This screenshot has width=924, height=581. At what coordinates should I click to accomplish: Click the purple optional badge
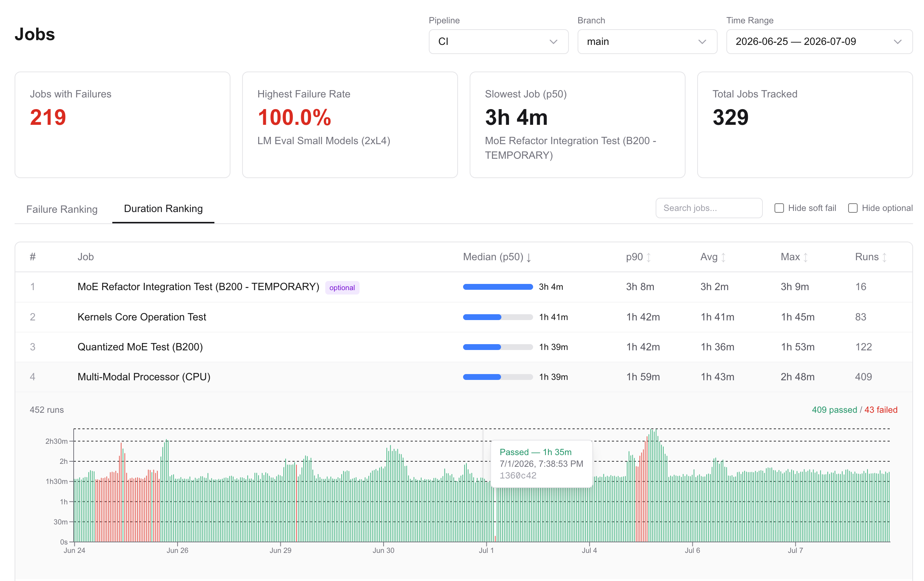coord(342,288)
